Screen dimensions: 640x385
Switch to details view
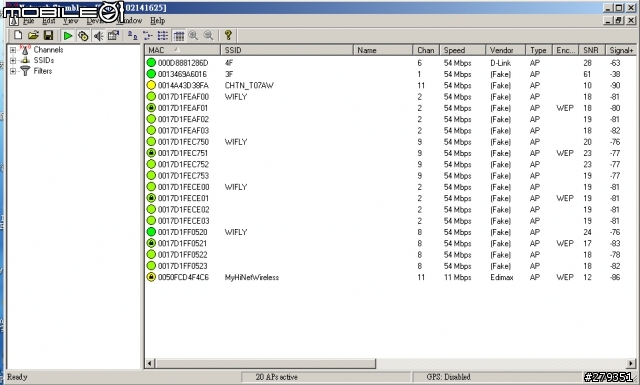[x=179, y=36]
